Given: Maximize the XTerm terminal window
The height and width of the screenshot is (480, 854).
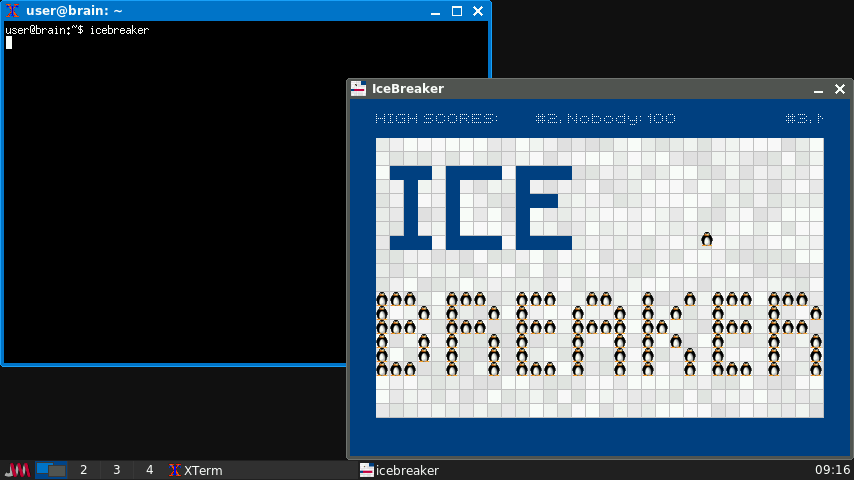Looking at the screenshot, I should pyautogui.click(x=457, y=11).
